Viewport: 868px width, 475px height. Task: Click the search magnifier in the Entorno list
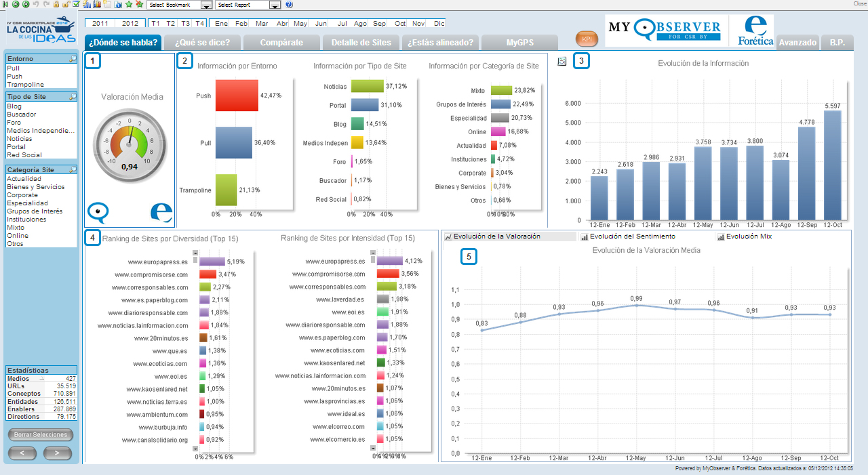73,60
